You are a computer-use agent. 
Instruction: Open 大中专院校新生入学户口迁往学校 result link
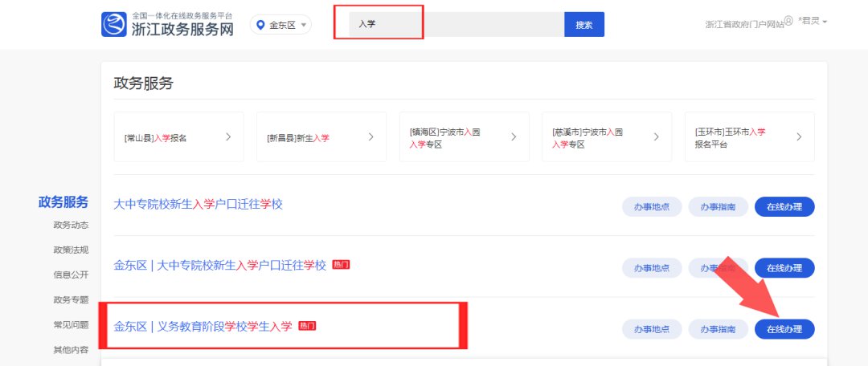pyautogui.click(x=199, y=204)
